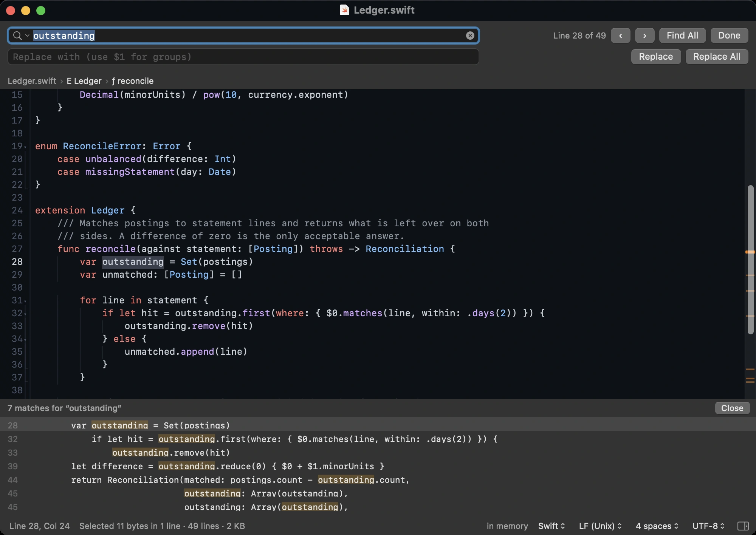The width and height of the screenshot is (756, 535).
Task: Go to next match arrow
Action: click(644, 36)
